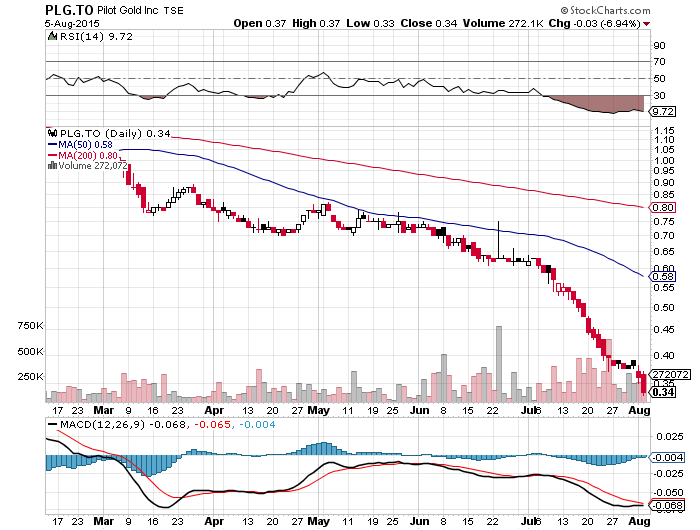Click the Volume 272.1K header value
700x530 pixels.
click(x=503, y=23)
